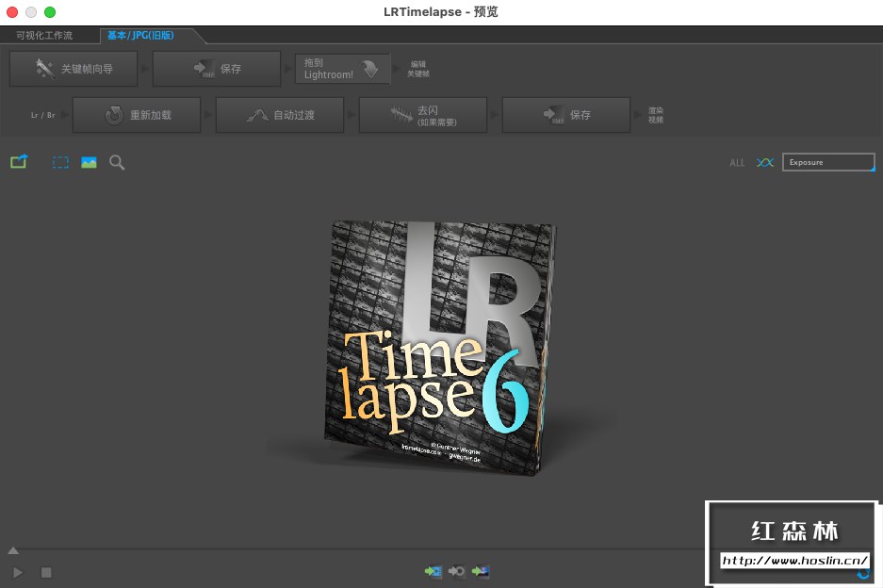Toggle the blue crossed curves icon
883x588 pixels.
click(x=765, y=163)
